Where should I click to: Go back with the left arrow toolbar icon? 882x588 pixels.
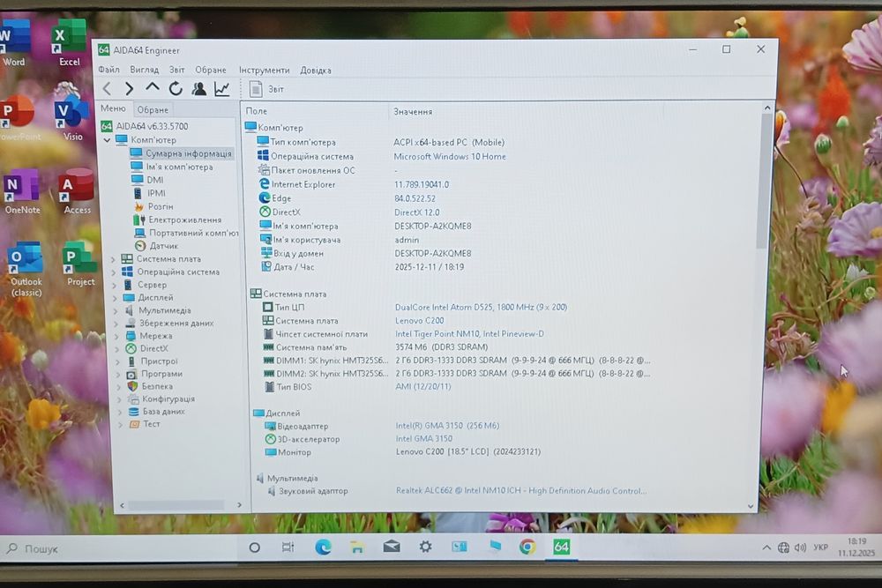coord(107,88)
